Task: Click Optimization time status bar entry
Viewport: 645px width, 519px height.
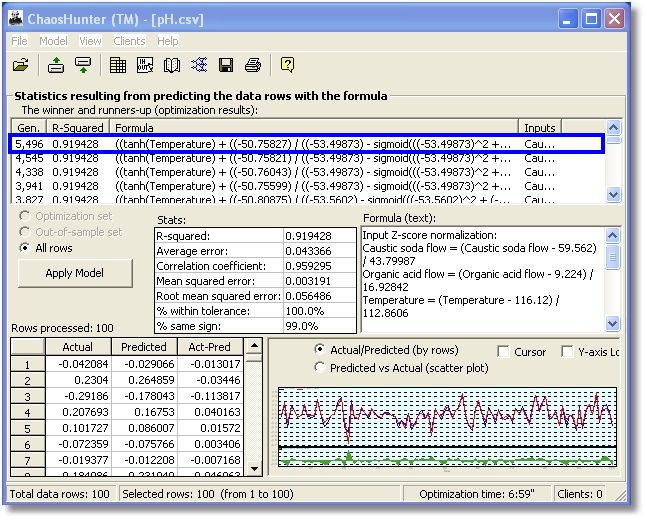Action: (477, 494)
